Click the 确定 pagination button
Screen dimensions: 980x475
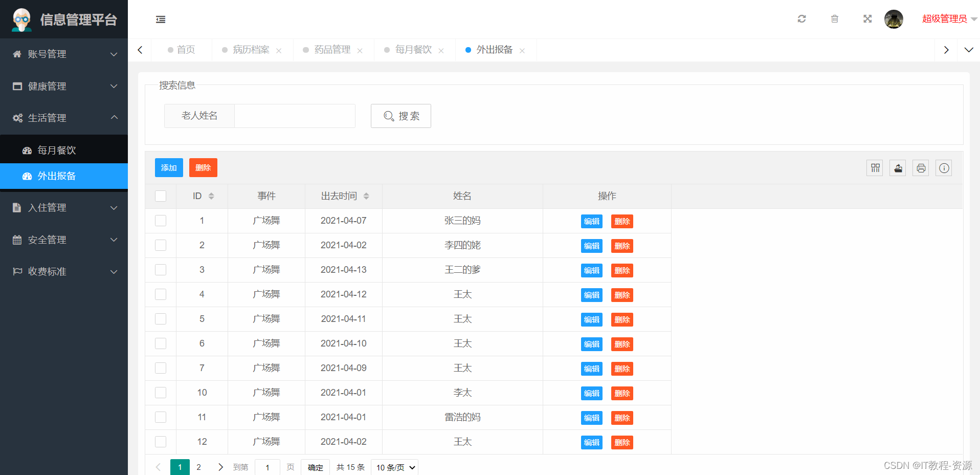tap(316, 467)
